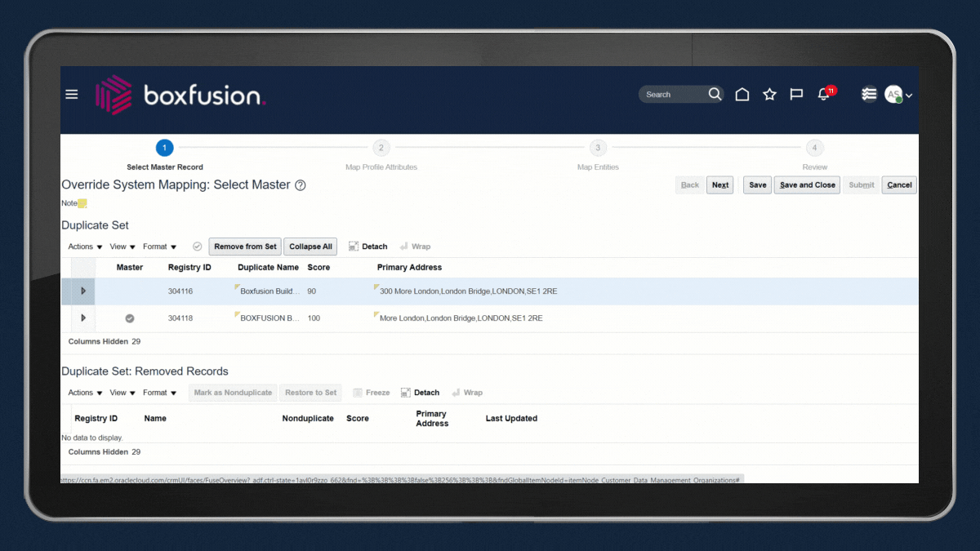The width and height of the screenshot is (980, 551).
Task: Expand the row for Registry ID 304118
Action: 83,318
